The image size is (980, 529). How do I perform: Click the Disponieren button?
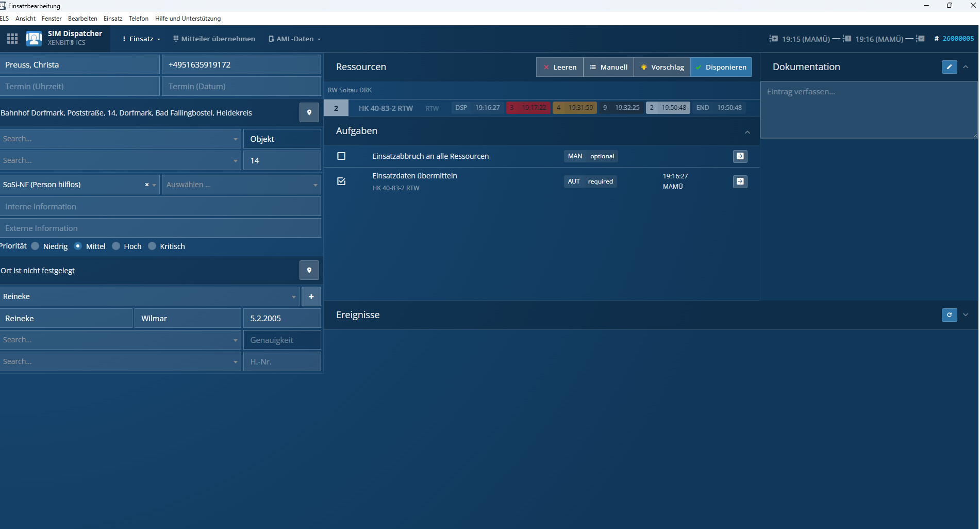click(x=721, y=67)
